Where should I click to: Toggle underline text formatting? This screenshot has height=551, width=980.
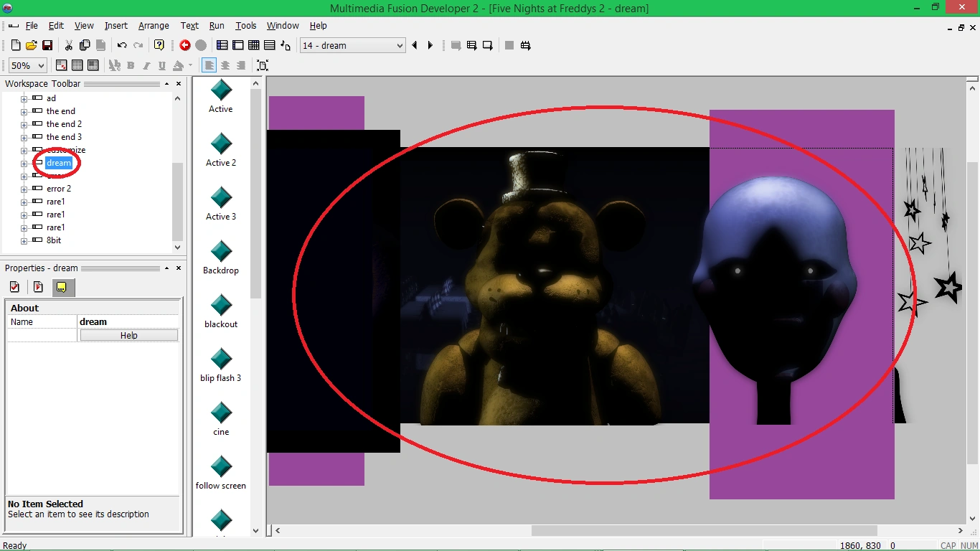[162, 65]
